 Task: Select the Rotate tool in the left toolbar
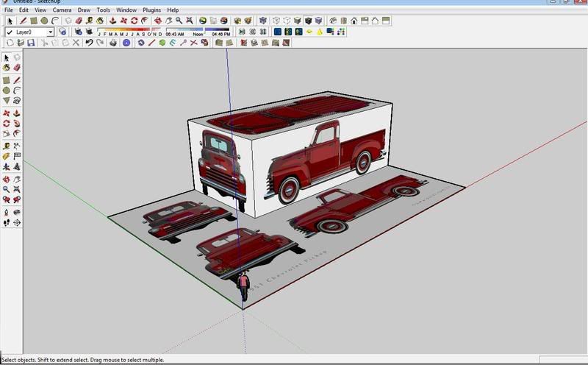(x=7, y=124)
